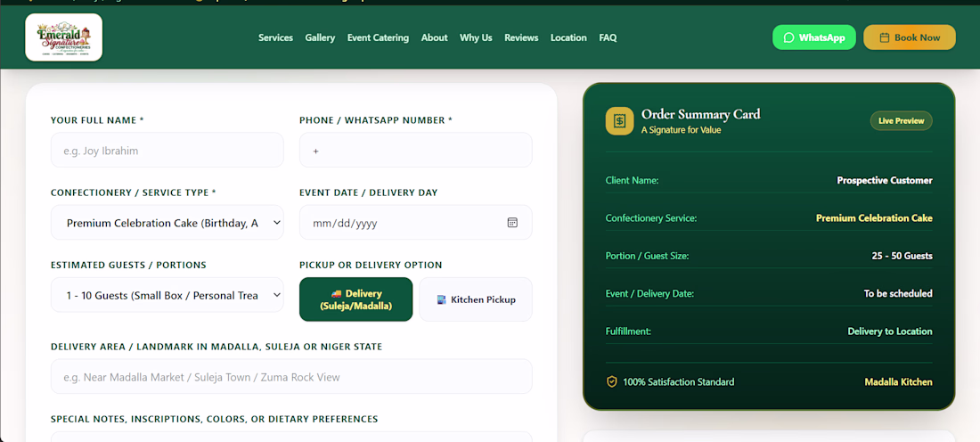Click the Client Name: label
The height and width of the screenshot is (442, 980).
(632, 181)
